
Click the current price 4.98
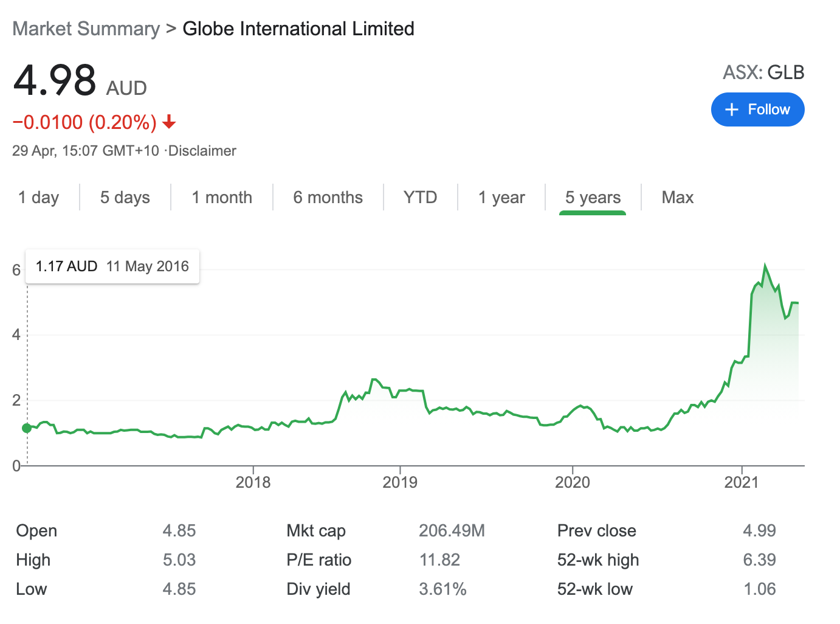[x=55, y=80]
